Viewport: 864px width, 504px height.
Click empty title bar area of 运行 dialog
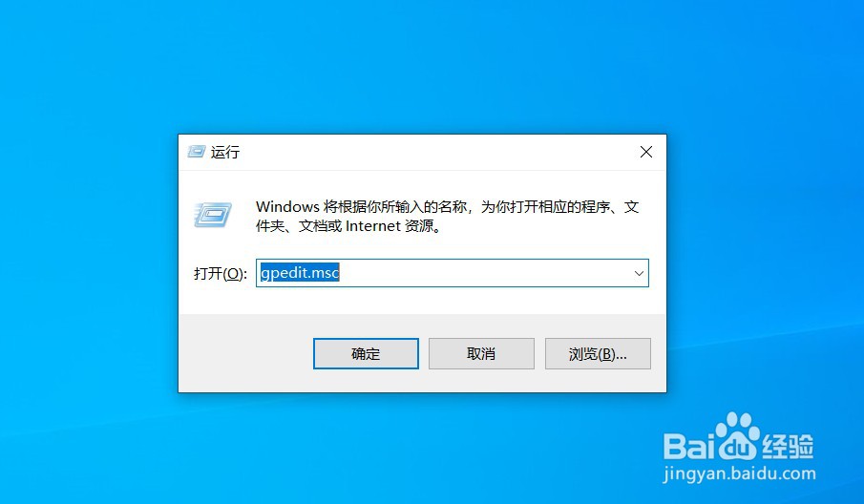435,152
